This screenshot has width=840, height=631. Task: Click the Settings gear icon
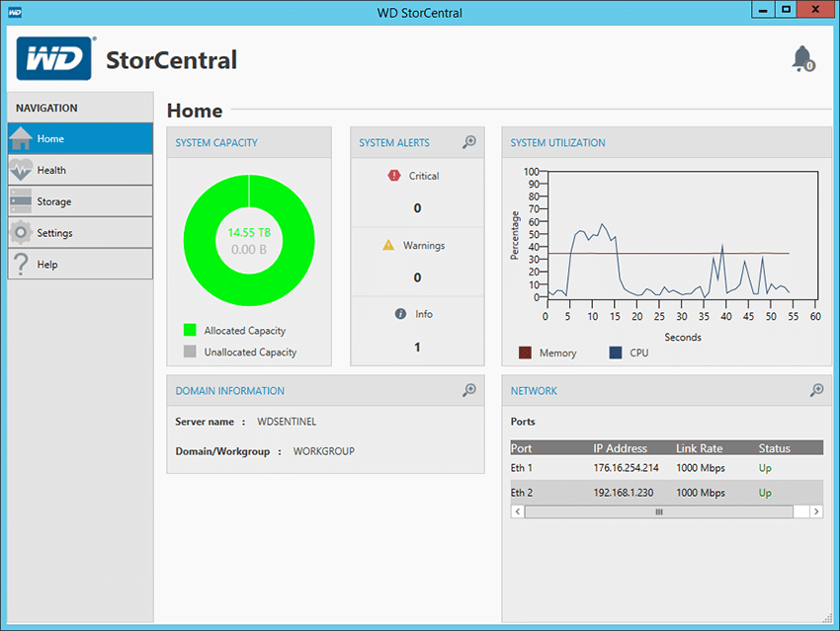(x=21, y=233)
